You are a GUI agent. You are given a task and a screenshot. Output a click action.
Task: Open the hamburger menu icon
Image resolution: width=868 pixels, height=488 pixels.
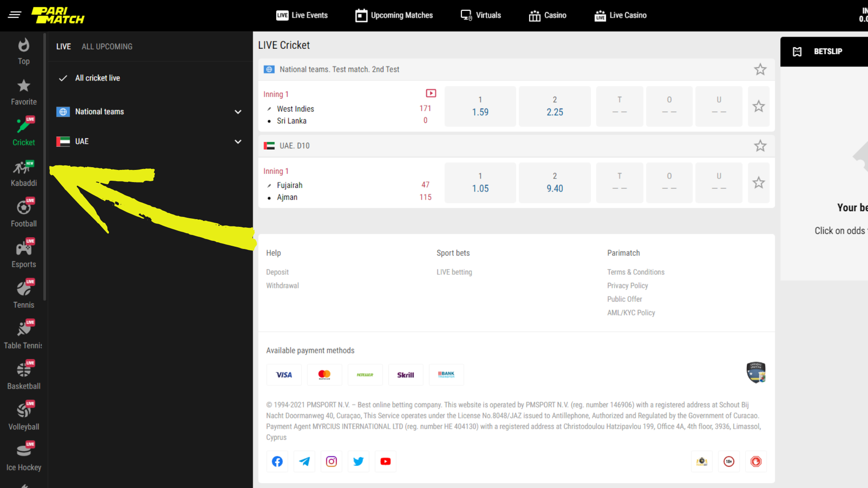pyautogui.click(x=14, y=15)
